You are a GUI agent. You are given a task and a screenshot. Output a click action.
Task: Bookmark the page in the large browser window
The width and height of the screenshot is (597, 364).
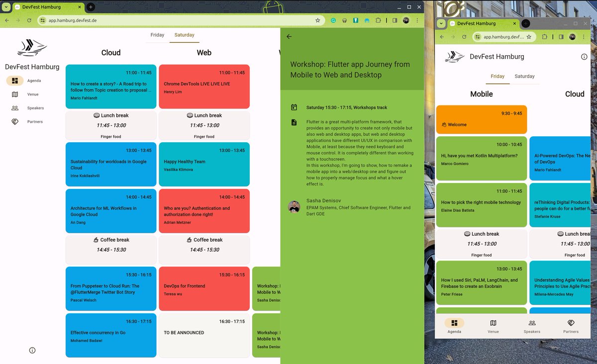click(318, 20)
